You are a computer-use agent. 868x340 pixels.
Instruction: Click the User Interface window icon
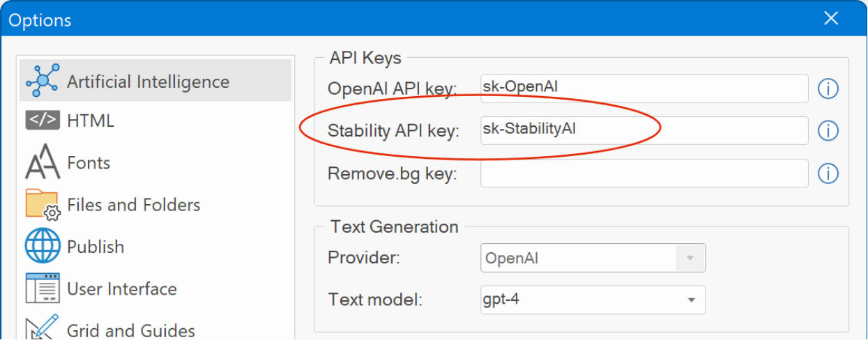click(x=43, y=288)
